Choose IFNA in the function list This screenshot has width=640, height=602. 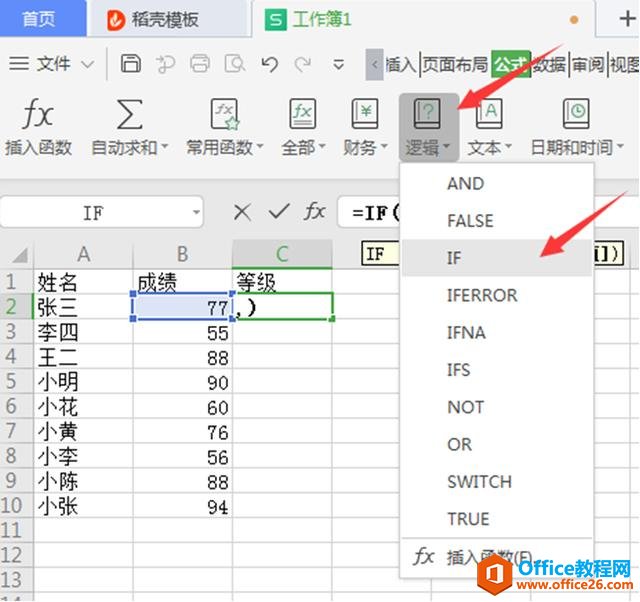[x=497, y=333]
